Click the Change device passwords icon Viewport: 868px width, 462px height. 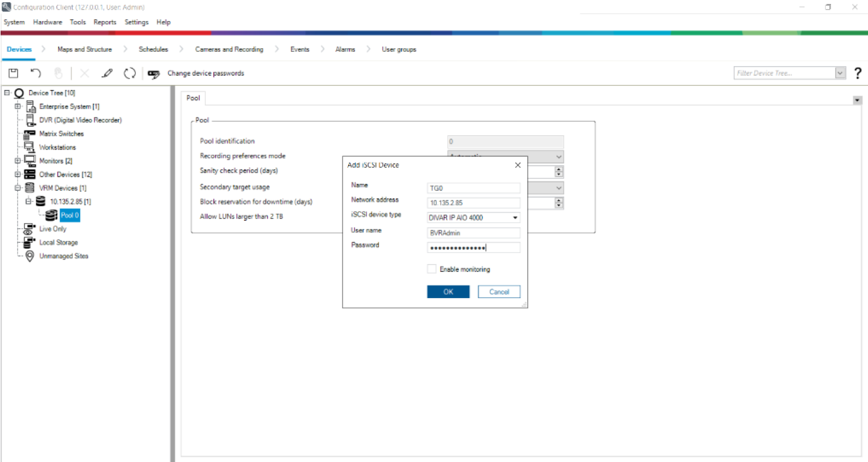coord(154,73)
